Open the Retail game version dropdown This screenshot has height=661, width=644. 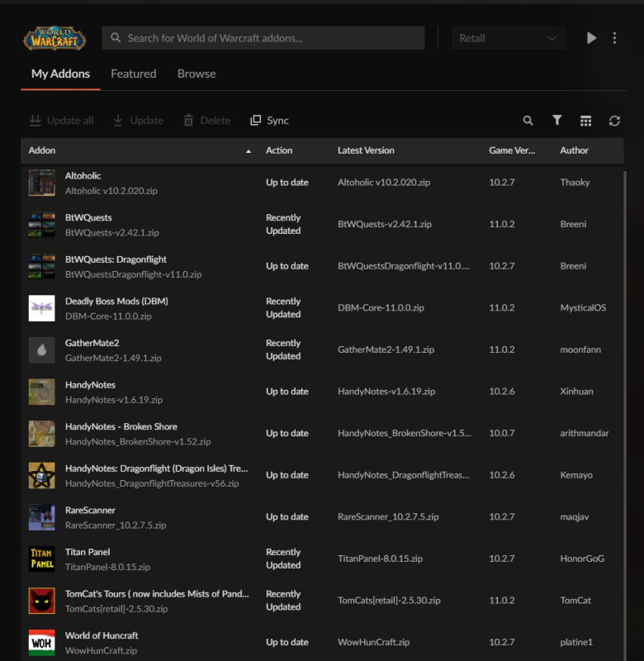click(508, 38)
